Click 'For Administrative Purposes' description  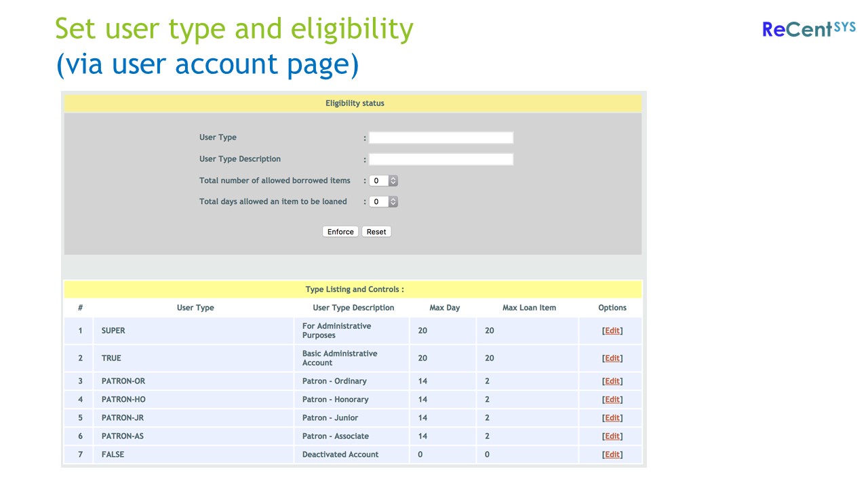coord(337,331)
